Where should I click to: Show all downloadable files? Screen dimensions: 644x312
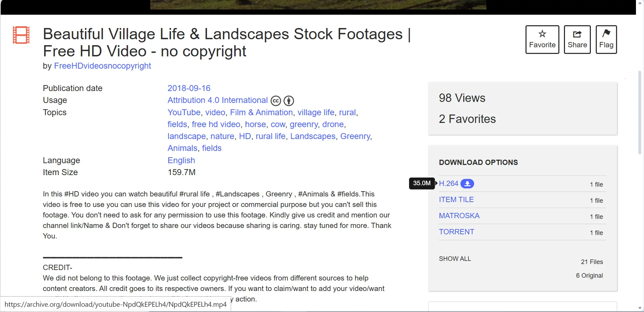455,259
